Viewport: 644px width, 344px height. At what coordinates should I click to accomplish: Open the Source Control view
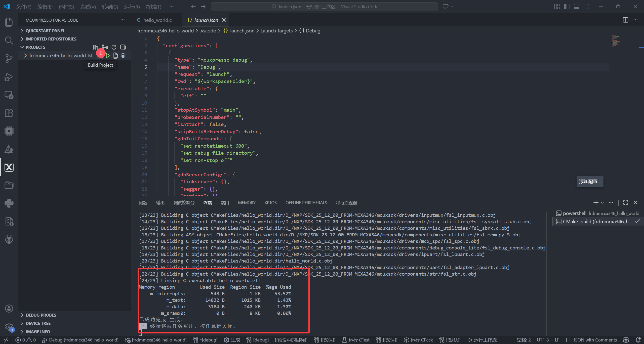tap(9, 59)
